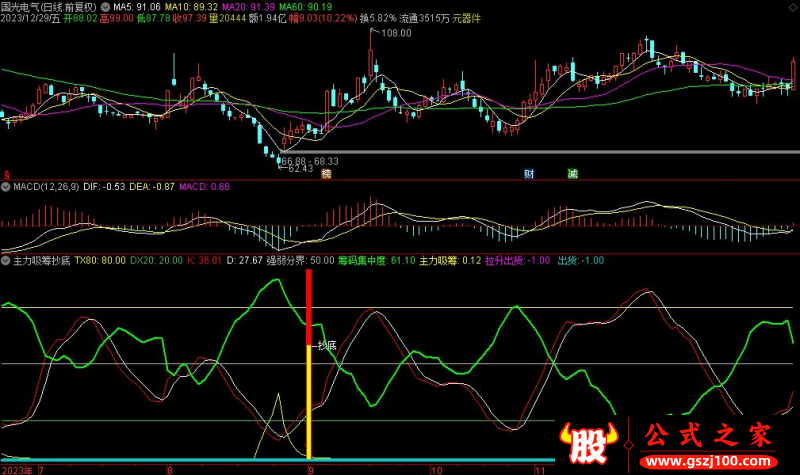Click the orange marker icon below 66.88 - 68.33

(326, 174)
